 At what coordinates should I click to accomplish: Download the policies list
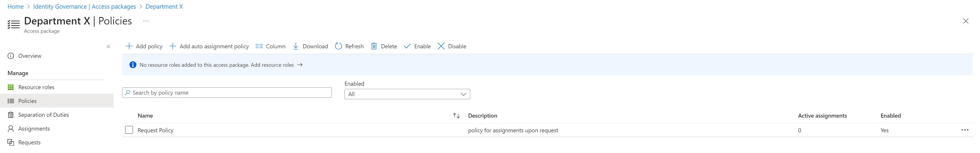[310, 46]
